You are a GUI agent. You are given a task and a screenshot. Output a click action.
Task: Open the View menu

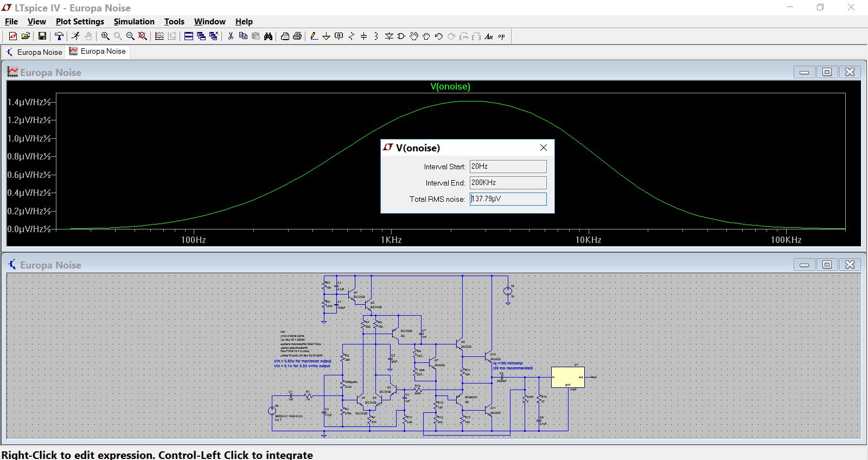[x=36, y=22]
